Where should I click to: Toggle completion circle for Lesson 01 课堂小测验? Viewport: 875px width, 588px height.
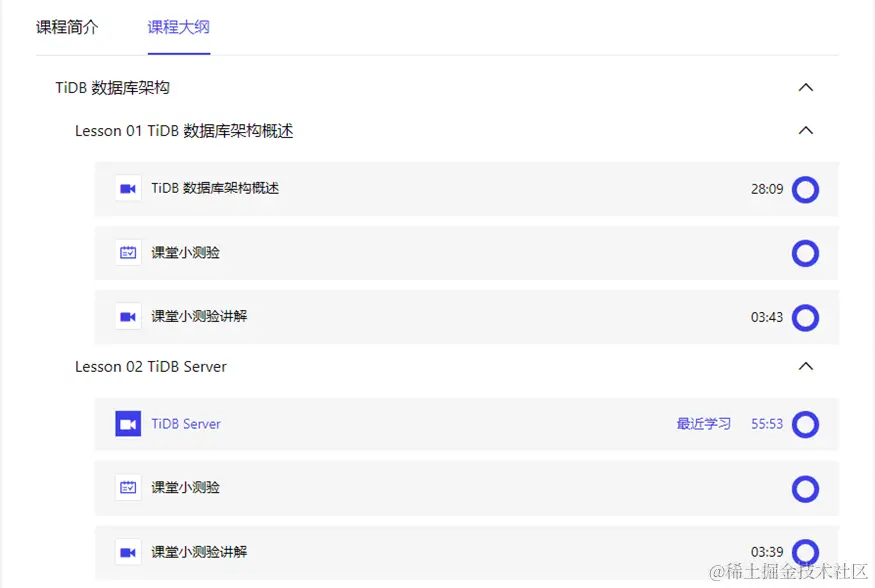(805, 253)
